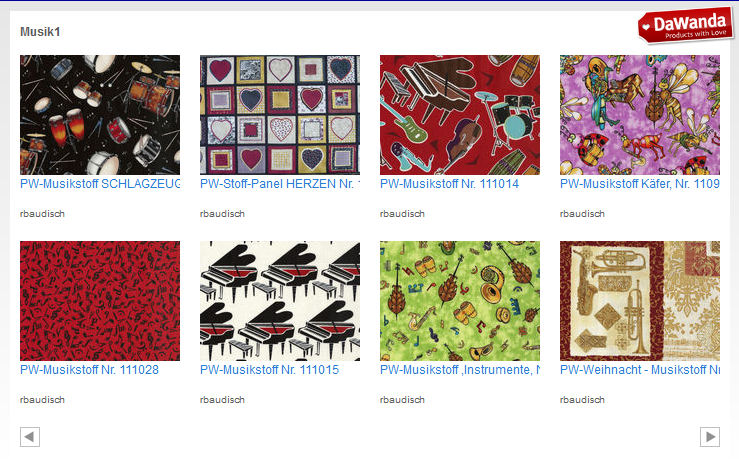
Task: Open the DaWanda logo badge
Action: (686, 25)
